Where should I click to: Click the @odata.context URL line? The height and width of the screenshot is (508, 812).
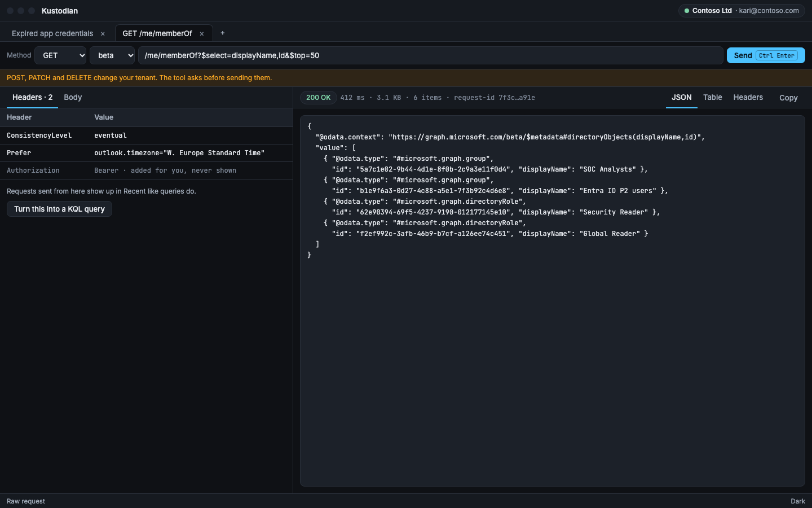coord(510,137)
